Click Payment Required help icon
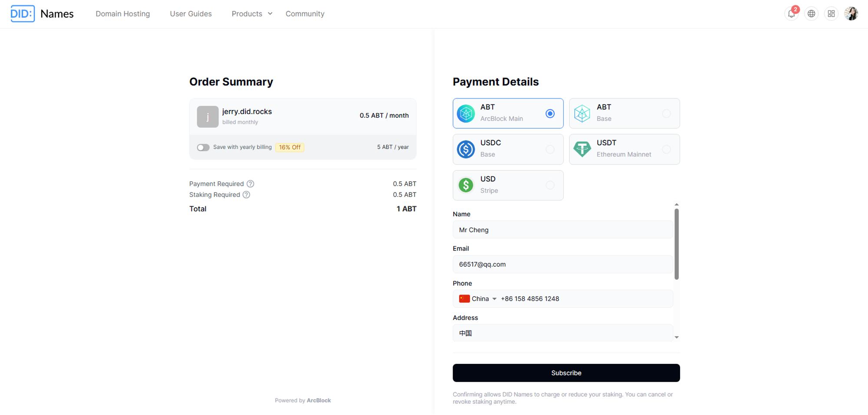The width and height of the screenshot is (868, 415). (250, 184)
